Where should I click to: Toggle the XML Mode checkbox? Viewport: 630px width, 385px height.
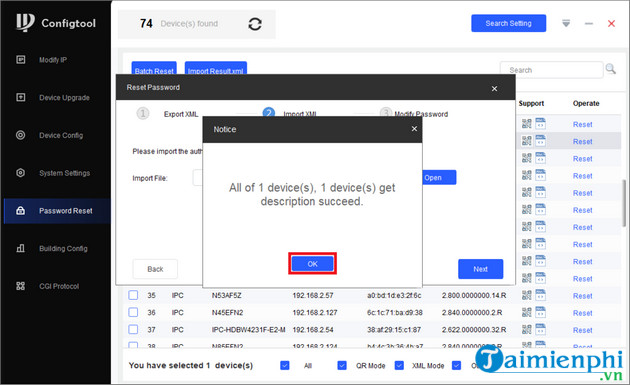pyautogui.click(x=399, y=365)
